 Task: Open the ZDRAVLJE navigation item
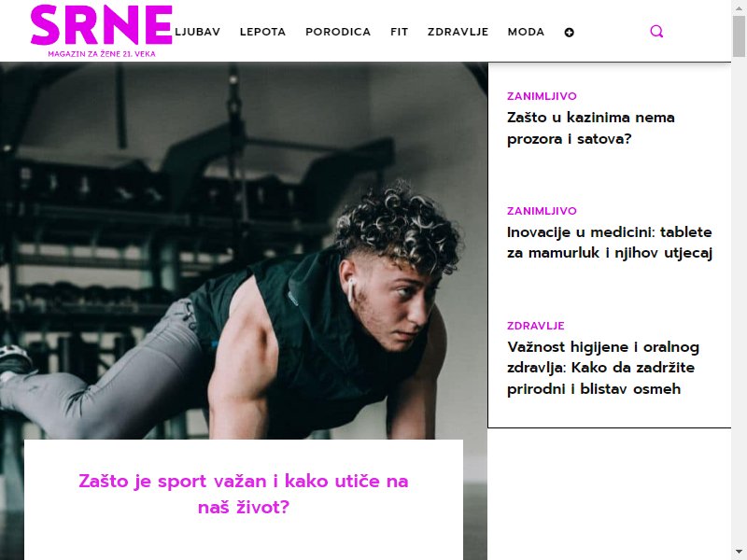pos(458,32)
